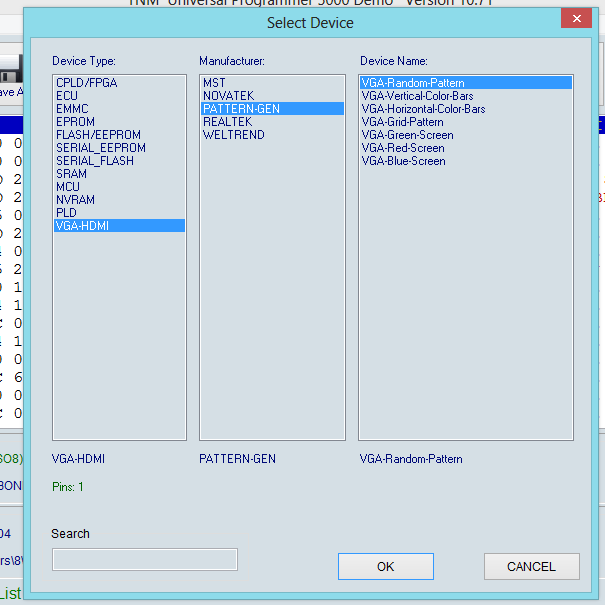Select PLD device type
The image size is (605, 605).
coord(119,213)
